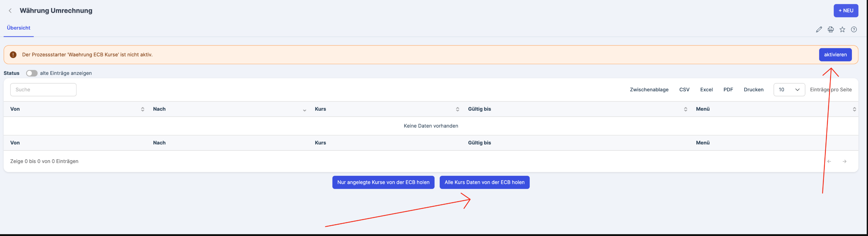
Task: Select the Übersicht tab
Action: pyautogui.click(x=18, y=28)
